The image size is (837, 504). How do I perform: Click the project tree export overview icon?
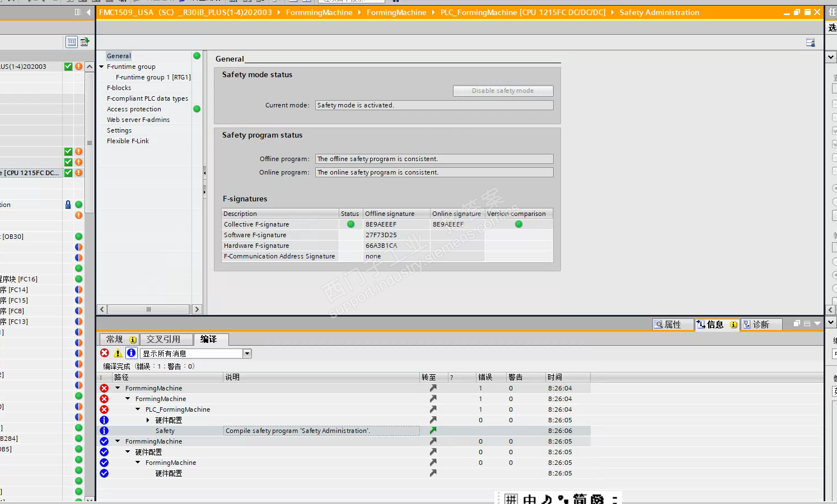[85, 42]
